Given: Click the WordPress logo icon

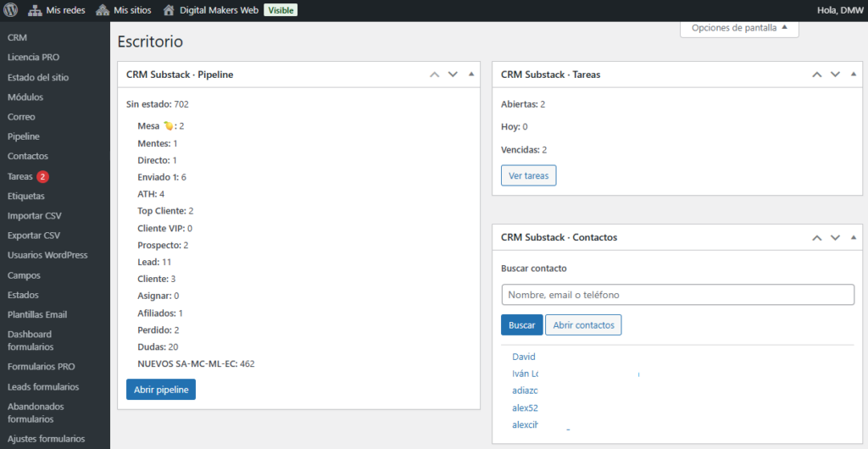Looking at the screenshot, I should pos(10,10).
